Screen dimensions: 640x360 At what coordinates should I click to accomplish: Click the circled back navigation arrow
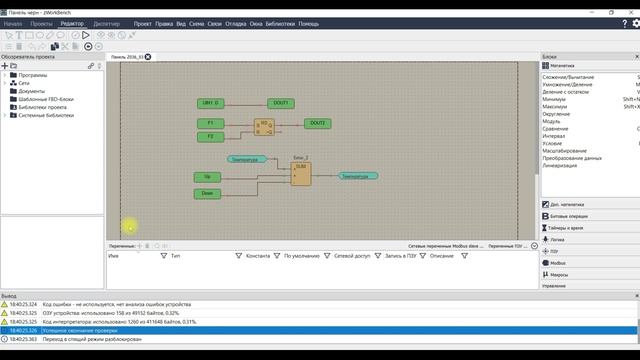pos(88,47)
